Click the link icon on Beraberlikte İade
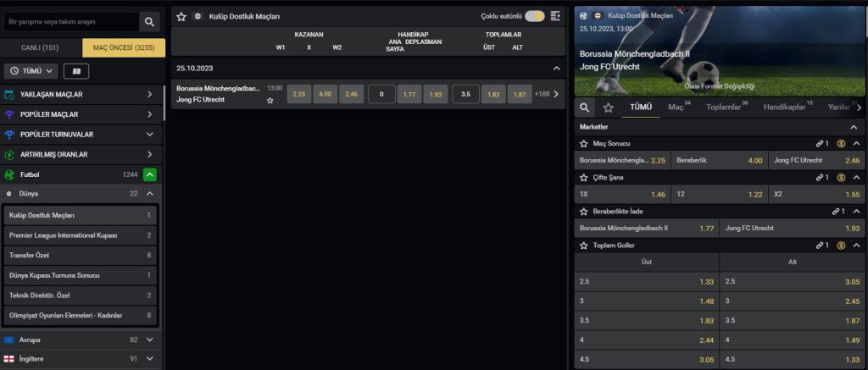This screenshot has height=370, width=868. (x=833, y=211)
